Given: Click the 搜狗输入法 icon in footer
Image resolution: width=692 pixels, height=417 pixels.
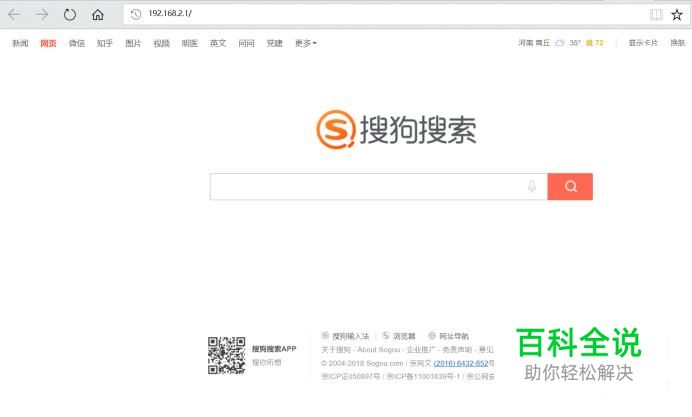Looking at the screenshot, I should [x=325, y=335].
